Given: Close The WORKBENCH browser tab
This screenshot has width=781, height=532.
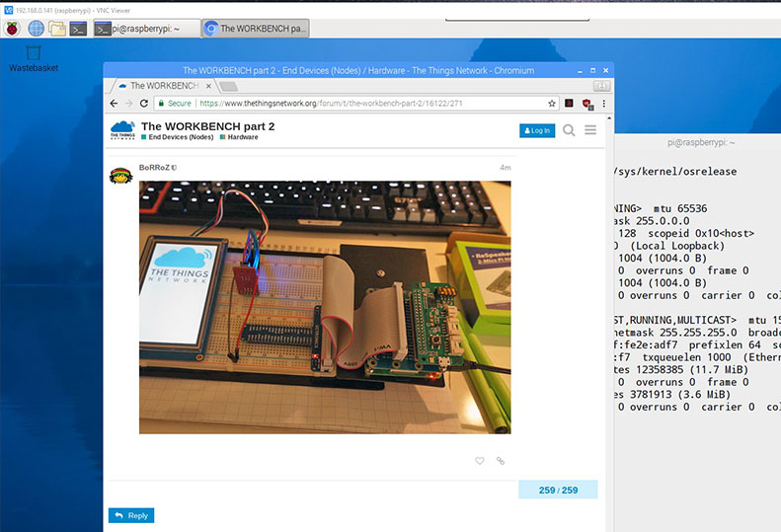Looking at the screenshot, I should click(x=208, y=86).
